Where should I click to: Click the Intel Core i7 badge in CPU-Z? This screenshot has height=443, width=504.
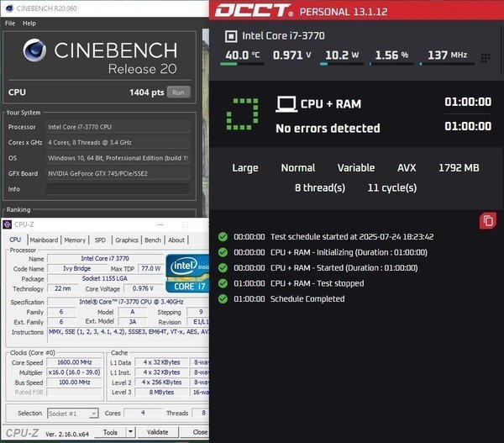(187, 273)
